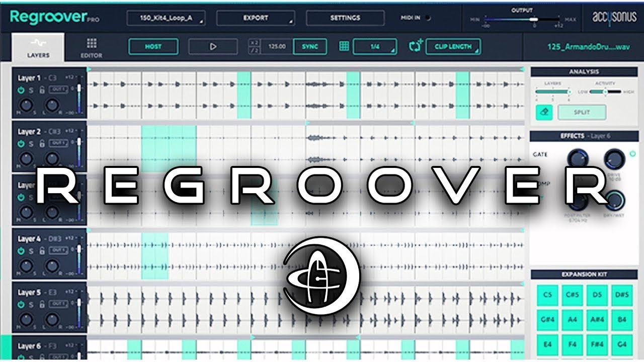Click the add clip loop icon
644x362 pixels.
[x=415, y=46]
